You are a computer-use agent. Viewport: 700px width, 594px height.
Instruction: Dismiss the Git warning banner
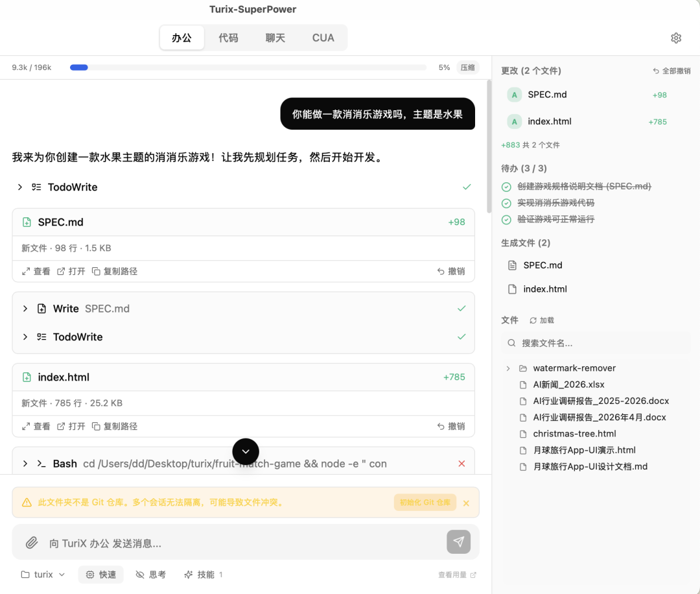466,503
